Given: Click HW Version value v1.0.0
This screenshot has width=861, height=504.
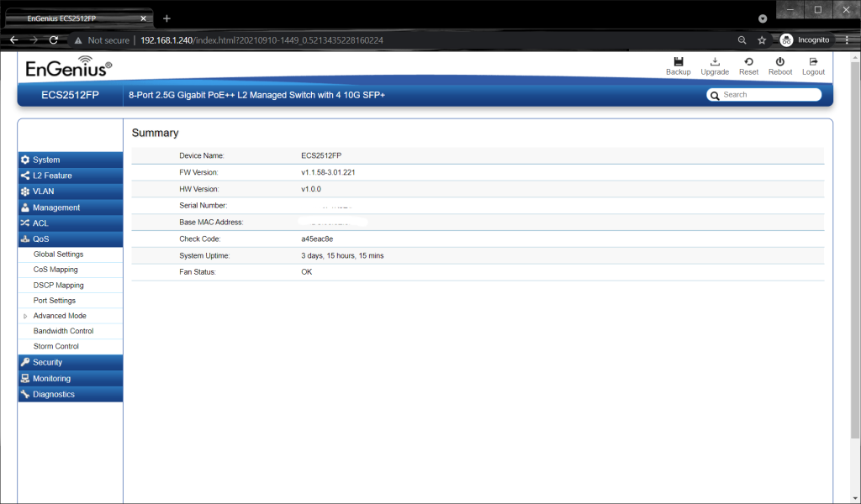Looking at the screenshot, I should 311,189.
